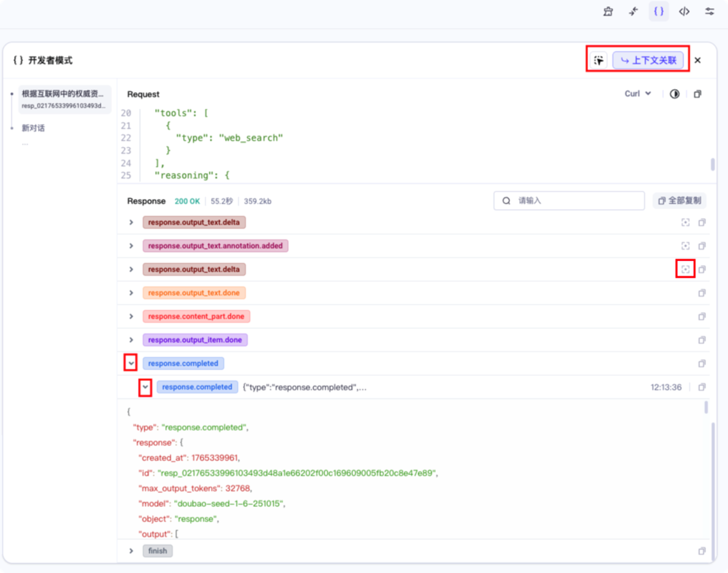Click the clear conversation broom icon
Screen dimensions: 728x573
pyautogui.click(x=608, y=11)
